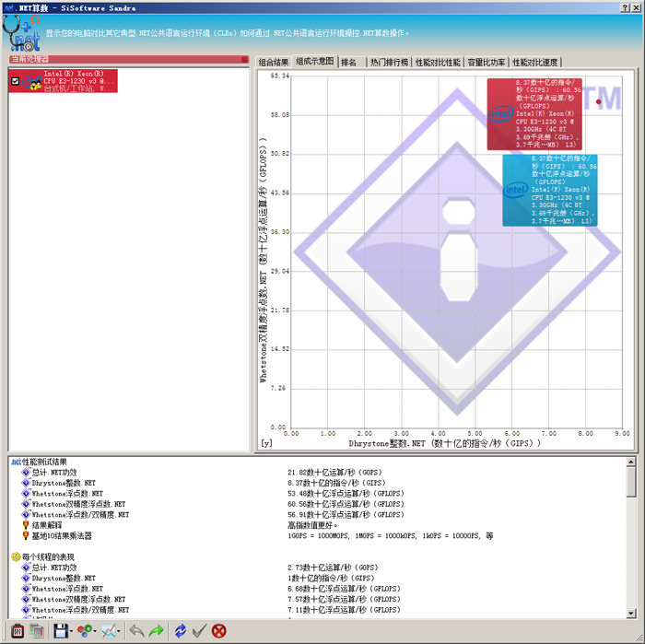Expand the line chart dropdown arrow

[119, 631]
